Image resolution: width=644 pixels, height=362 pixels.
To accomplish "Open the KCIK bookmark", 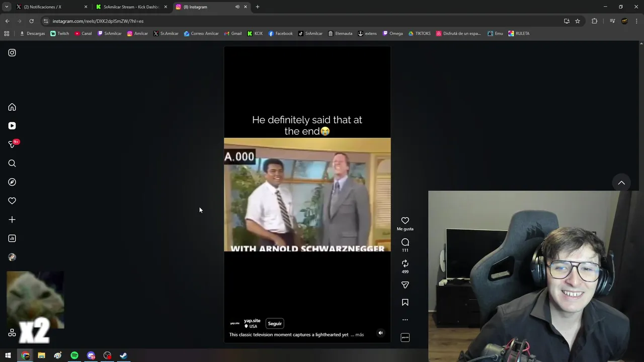I will [x=255, y=34].
